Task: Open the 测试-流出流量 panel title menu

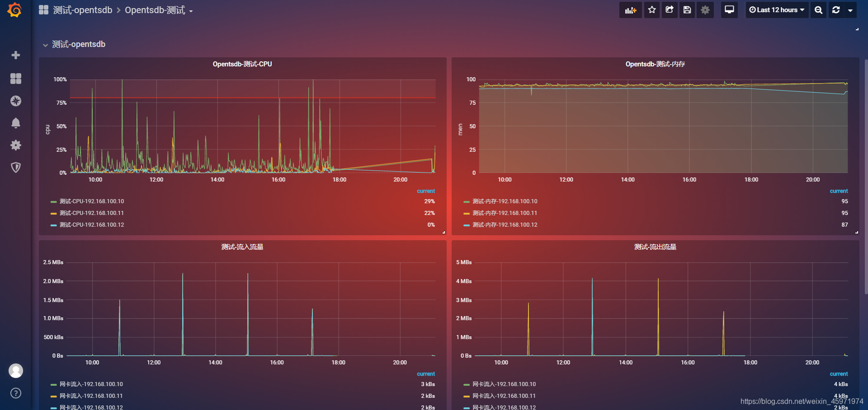Action: 655,247
